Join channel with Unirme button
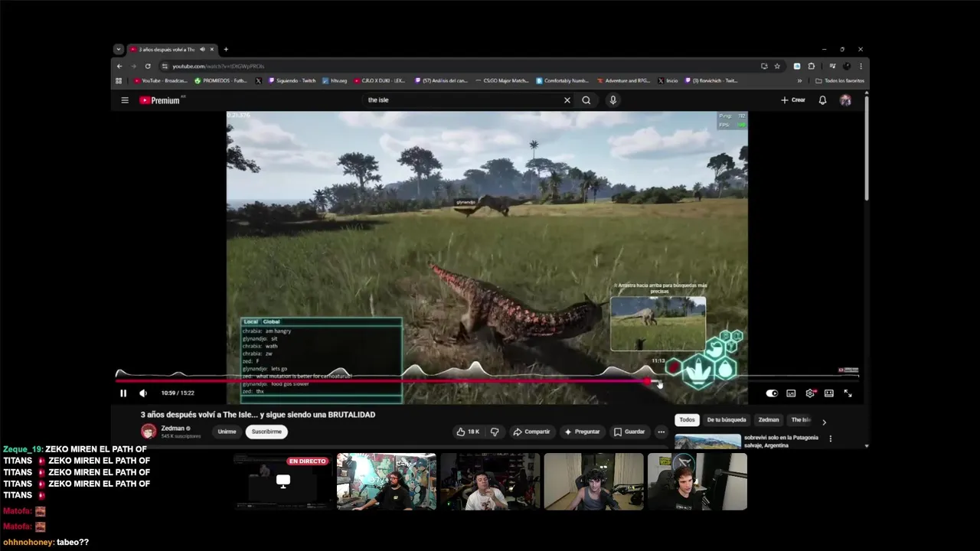The width and height of the screenshot is (980, 551). pos(227,432)
